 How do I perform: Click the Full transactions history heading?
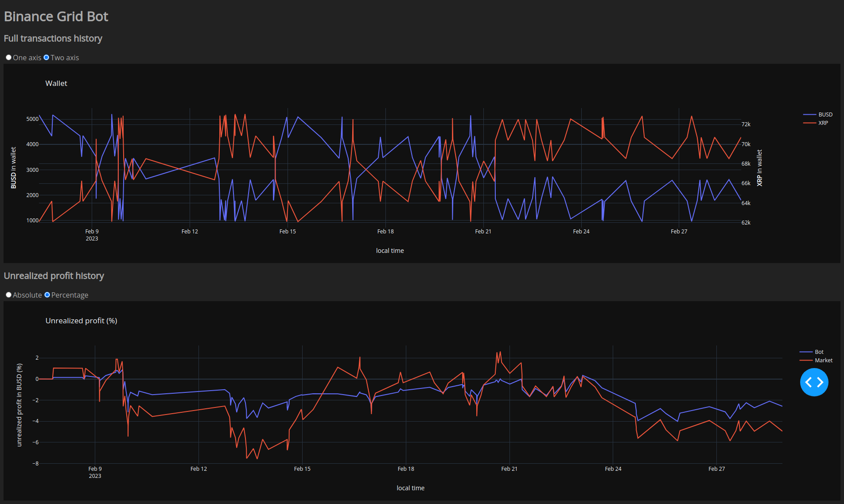53,39
